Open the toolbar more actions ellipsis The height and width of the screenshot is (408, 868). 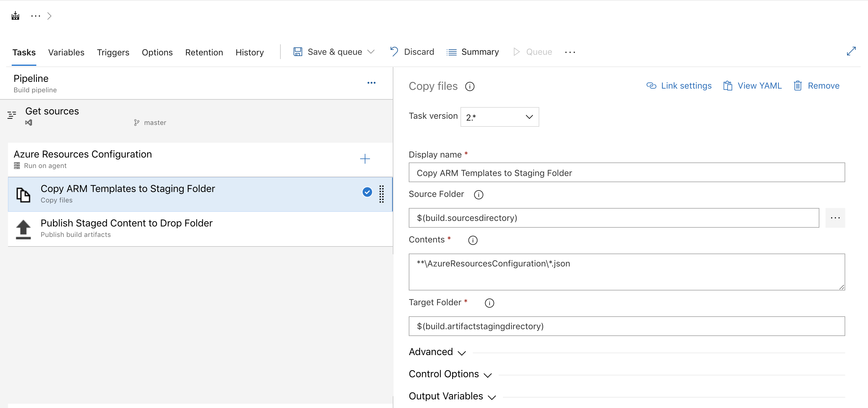point(570,52)
